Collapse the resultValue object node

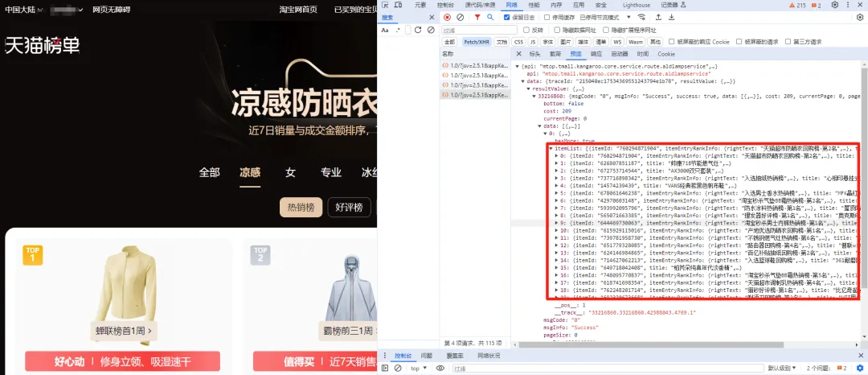tap(528, 89)
